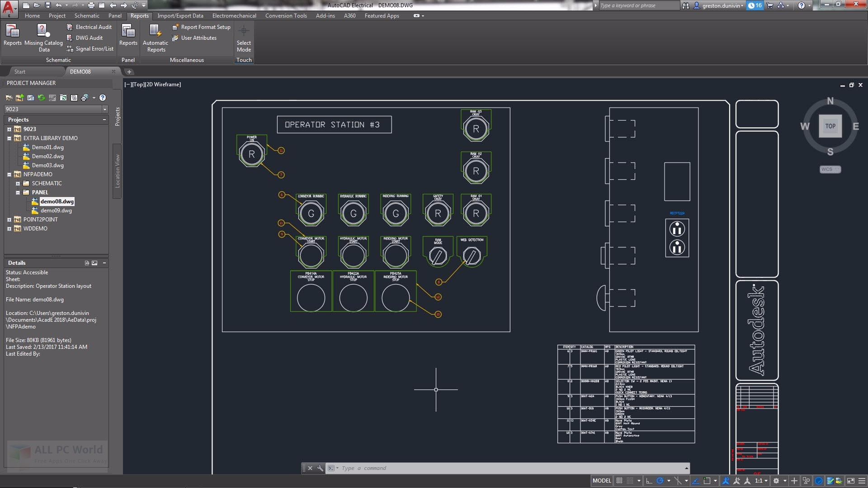
Task: Expand the NFPADEMO project tree
Action: pos(9,174)
